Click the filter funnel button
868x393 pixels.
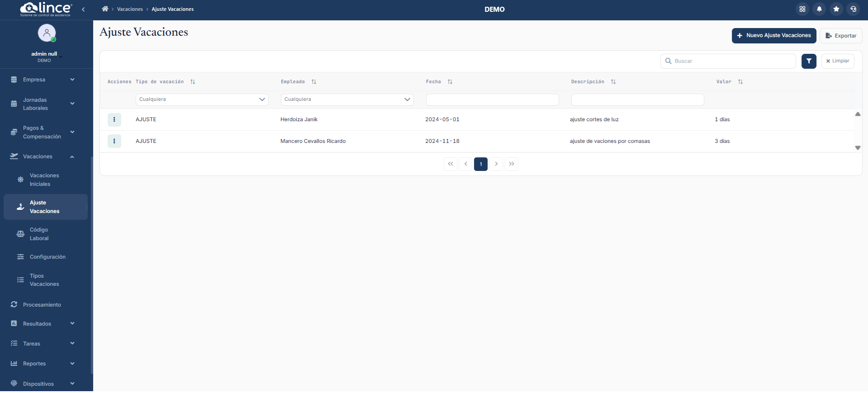(809, 61)
